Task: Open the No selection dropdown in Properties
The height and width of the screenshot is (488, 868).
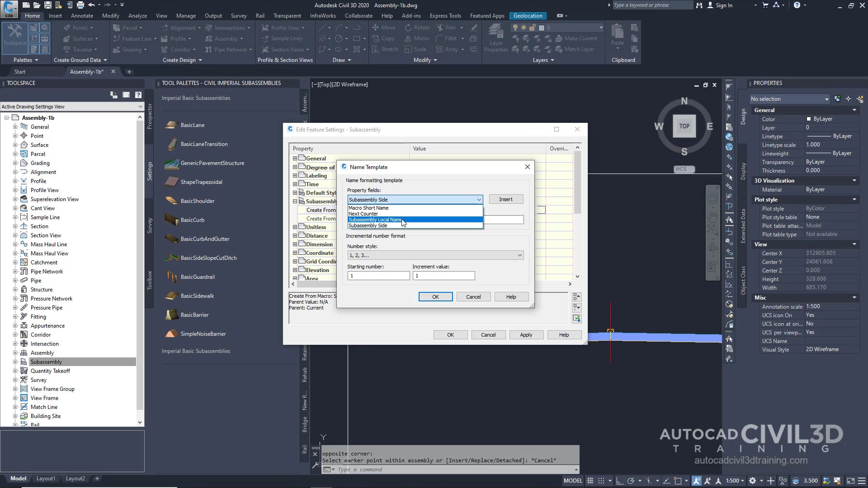Action: (x=789, y=99)
